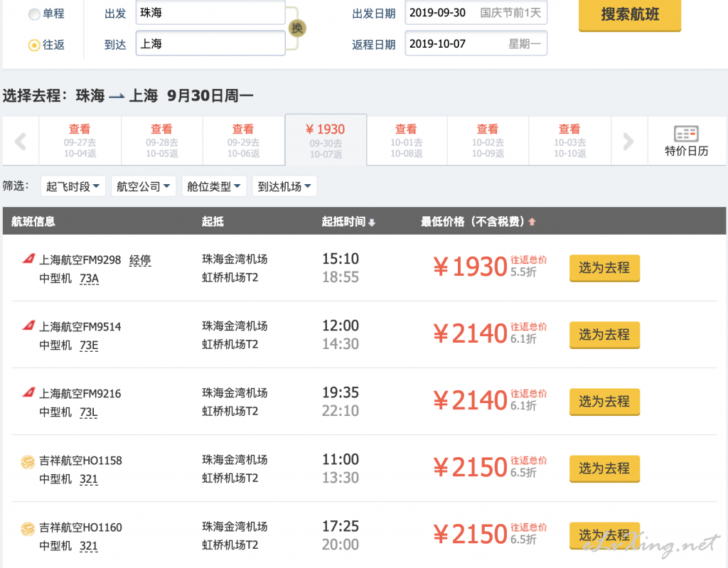Open the 到达机场 filter dropdown
The image size is (728, 568).
coord(284,186)
